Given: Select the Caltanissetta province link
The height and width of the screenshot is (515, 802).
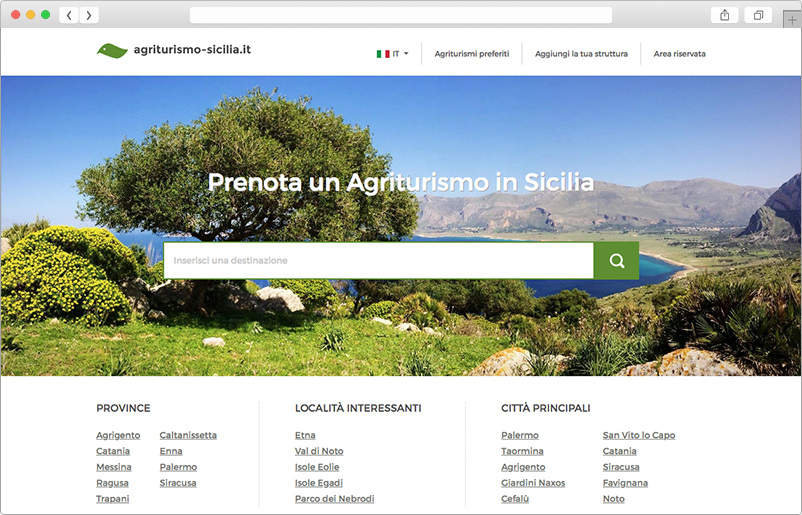Looking at the screenshot, I should click(x=188, y=435).
